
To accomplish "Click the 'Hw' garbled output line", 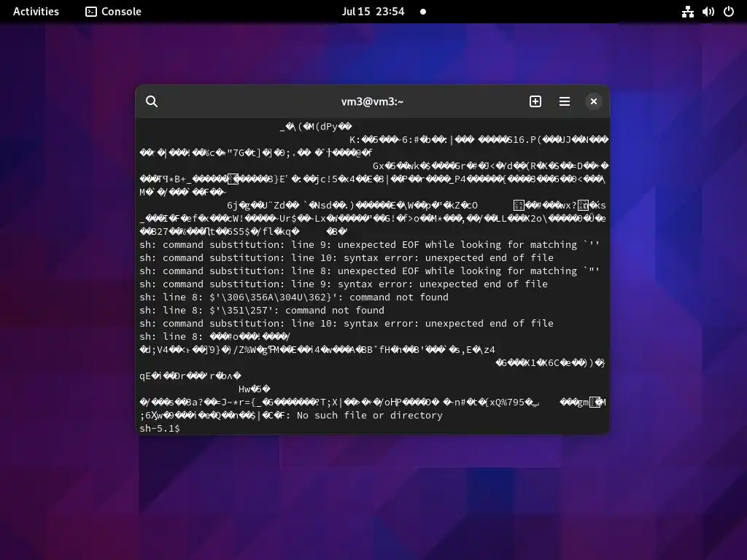I will click(255, 389).
